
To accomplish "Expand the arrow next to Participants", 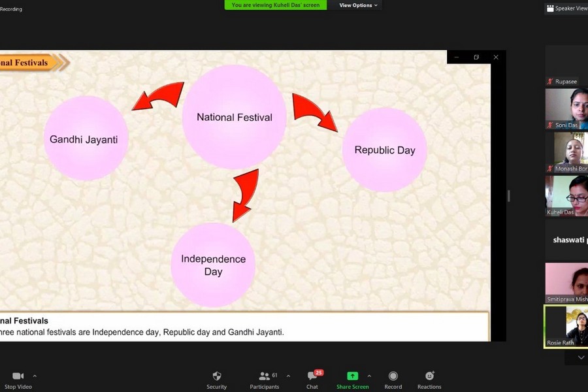I will coord(288,376).
